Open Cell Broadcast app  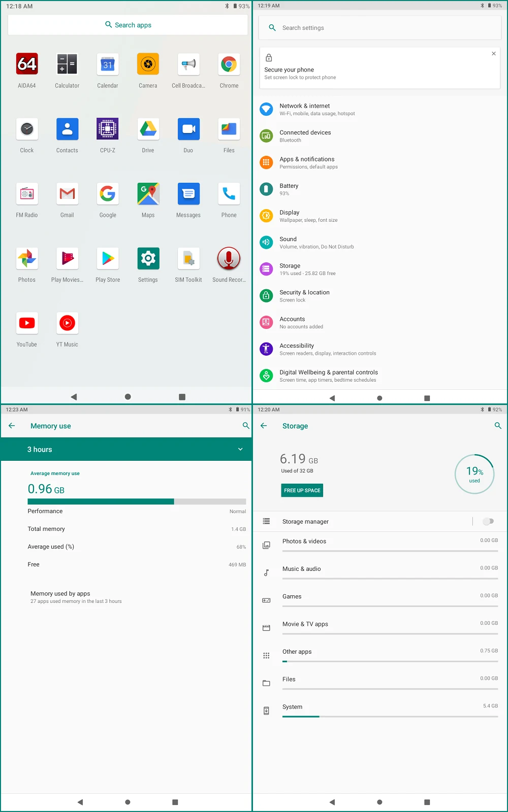(188, 64)
